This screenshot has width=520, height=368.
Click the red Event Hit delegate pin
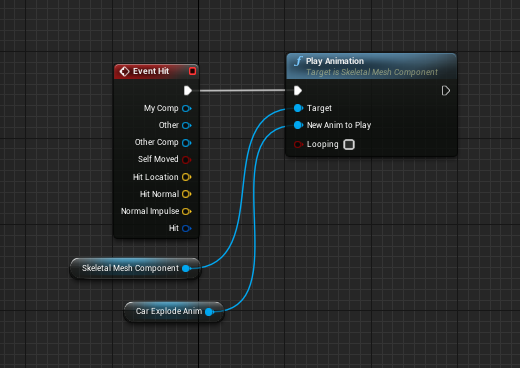(x=192, y=71)
